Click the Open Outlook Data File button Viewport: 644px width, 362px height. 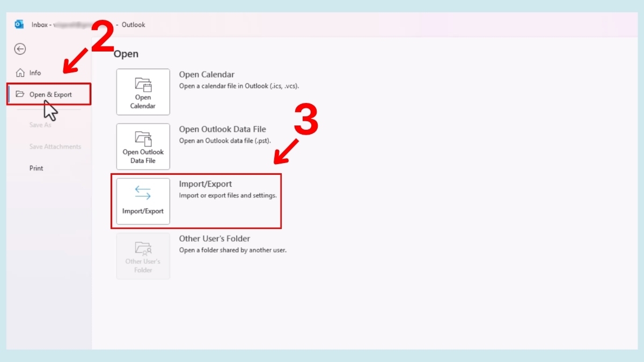coord(143,147)
